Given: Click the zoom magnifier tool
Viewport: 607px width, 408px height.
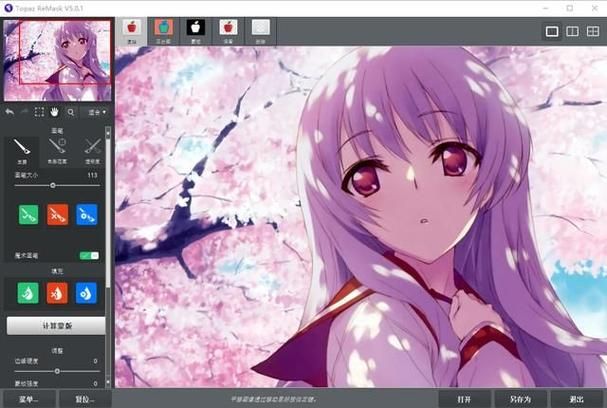Looking at the screenshot, I should tap(72, 113).
